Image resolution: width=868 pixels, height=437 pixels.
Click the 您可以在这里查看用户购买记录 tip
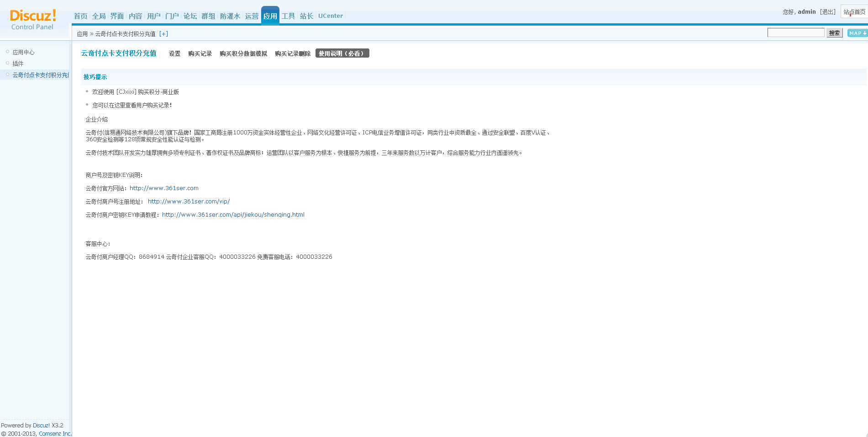click(132, 106)
